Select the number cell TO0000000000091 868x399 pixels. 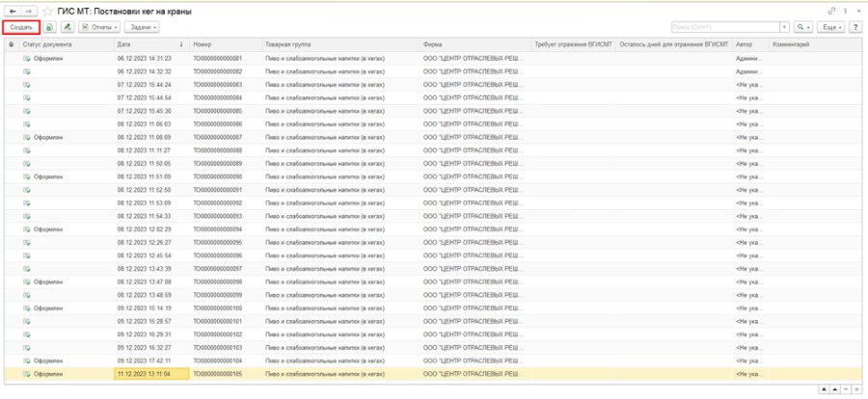point(218,190)
